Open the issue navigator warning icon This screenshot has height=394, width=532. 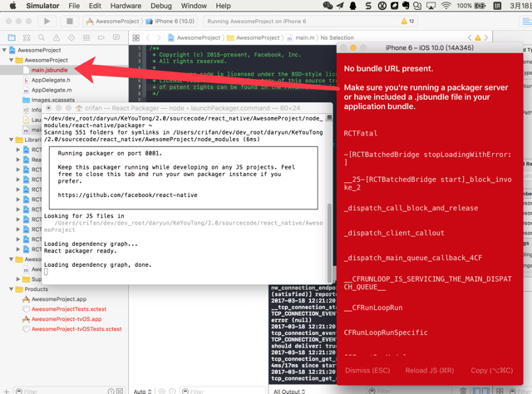tap(57, 37)
